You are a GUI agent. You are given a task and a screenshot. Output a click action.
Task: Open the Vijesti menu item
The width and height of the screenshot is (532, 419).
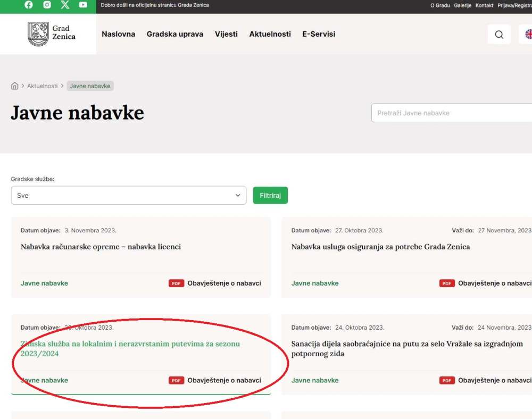(x=226, y=34)
